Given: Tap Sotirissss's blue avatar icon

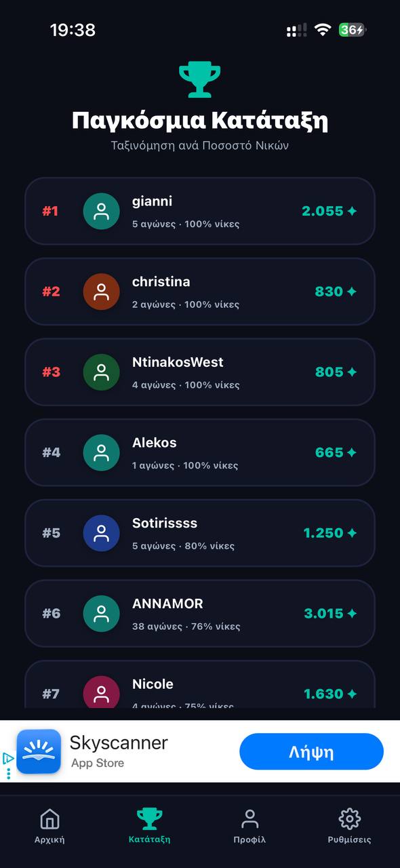Looking at the screenshot, I should (101, 533).
